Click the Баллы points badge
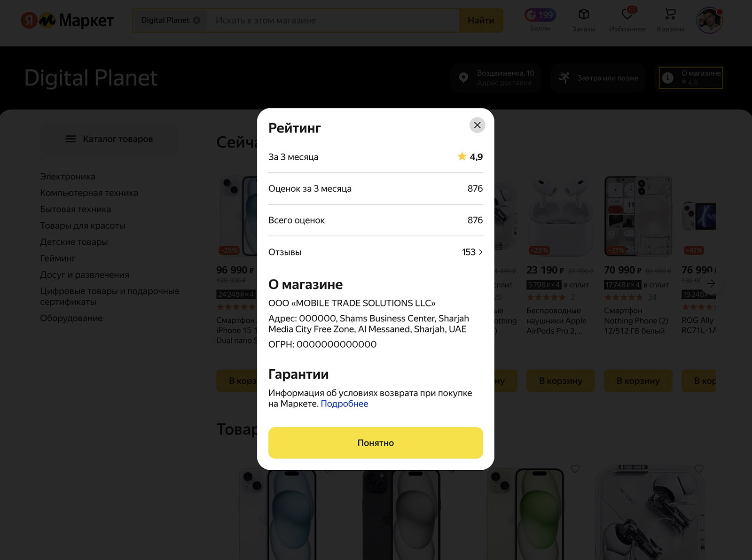 [x=540, y=16]
